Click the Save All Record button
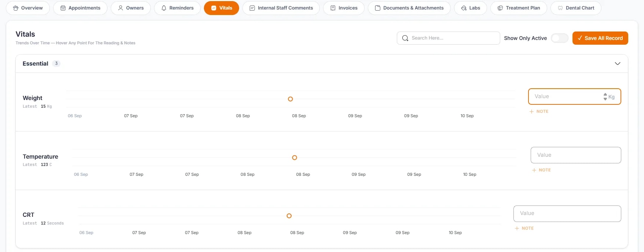The image size is (644, 252). tap(600, 38)
